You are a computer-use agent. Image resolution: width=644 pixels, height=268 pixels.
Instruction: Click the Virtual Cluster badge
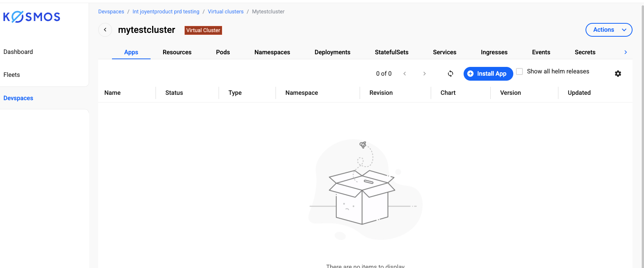203,30
